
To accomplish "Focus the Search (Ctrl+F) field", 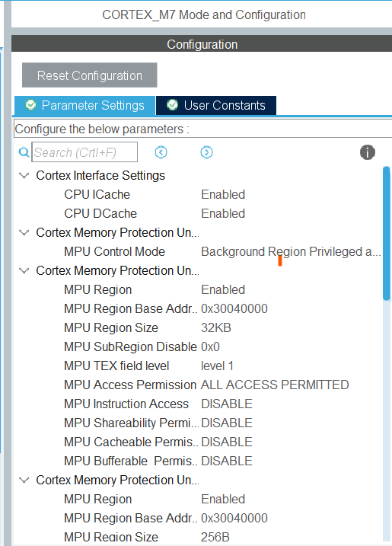I will (x=84, y=152).
